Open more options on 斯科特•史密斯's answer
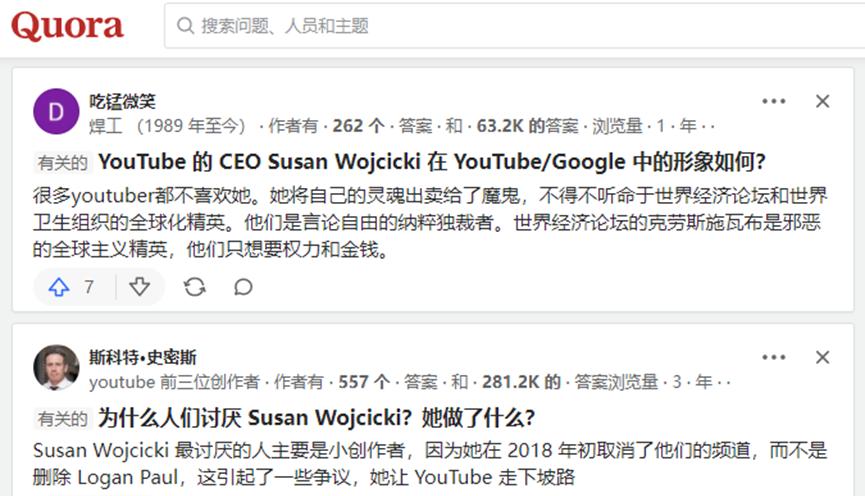Viewport: 865px width, 496px height. [x=773, y=357]
